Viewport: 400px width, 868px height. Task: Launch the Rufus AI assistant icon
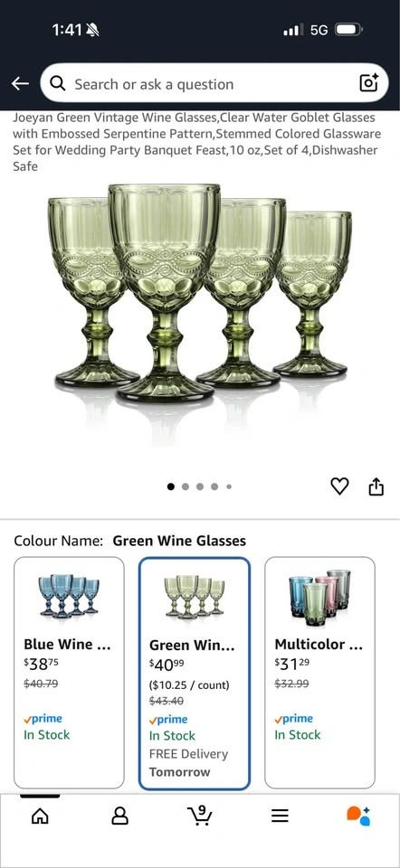[x=358, y=816]
